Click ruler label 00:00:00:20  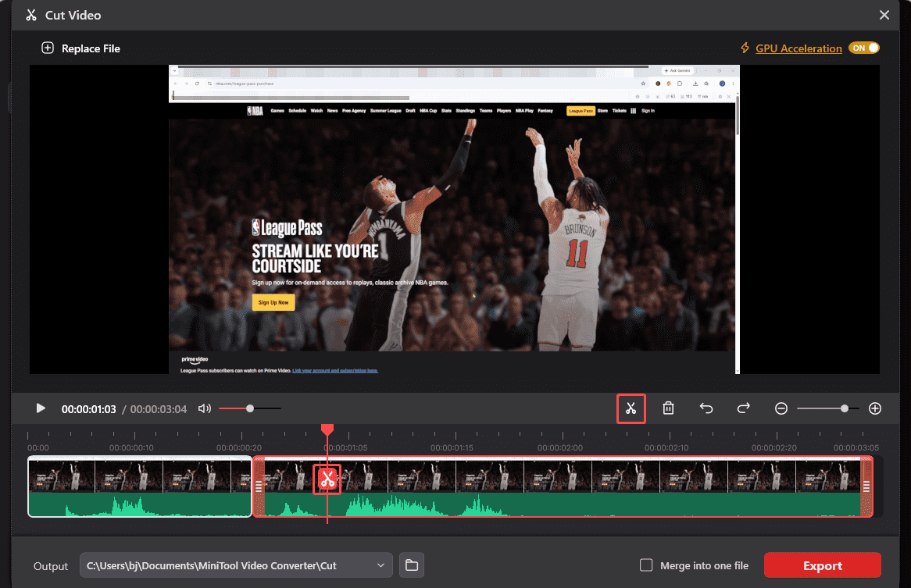pyautogui.click(x=239, y=447)
